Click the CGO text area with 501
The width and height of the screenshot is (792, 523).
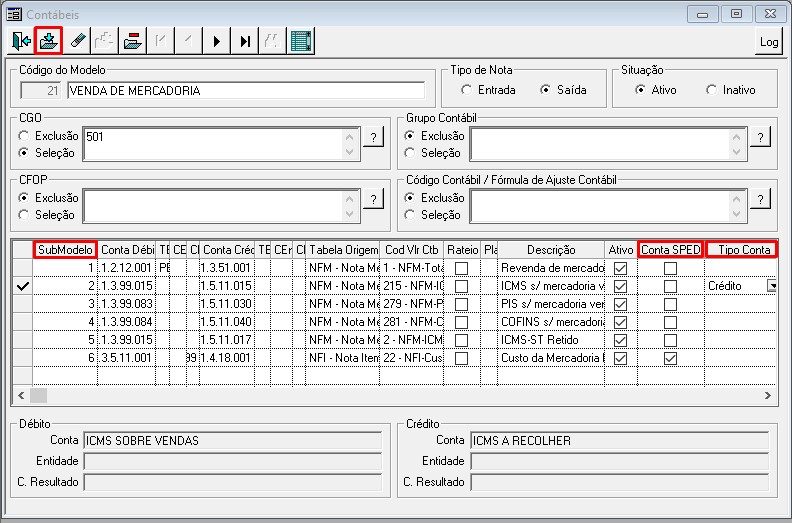(x=213, y=144)
